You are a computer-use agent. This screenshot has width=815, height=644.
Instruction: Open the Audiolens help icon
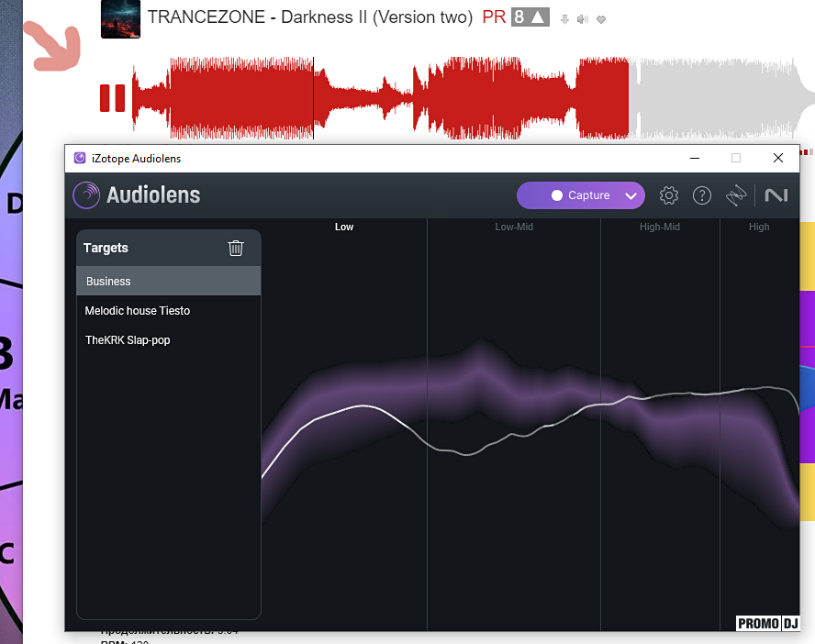tap(702, 195)
